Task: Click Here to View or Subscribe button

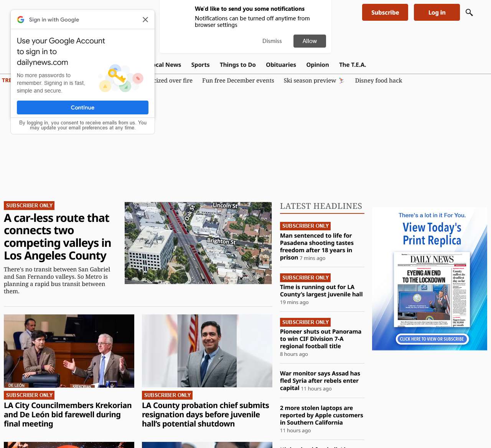Action: [x=432, y=339]
